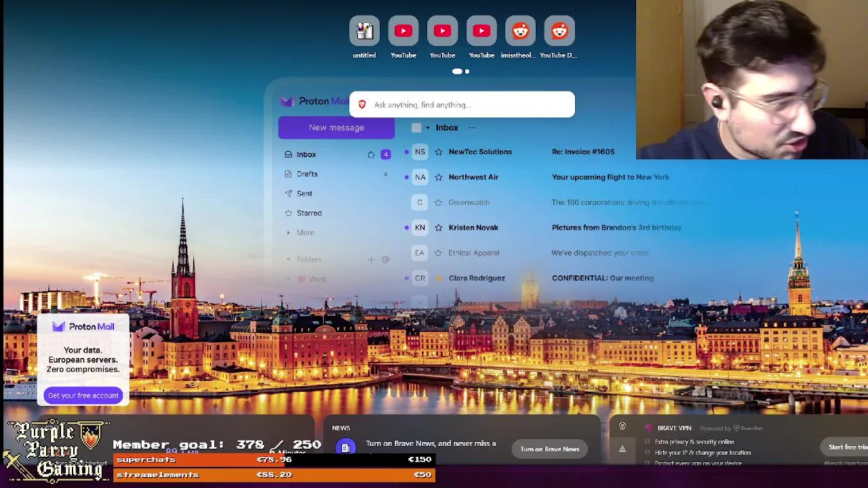The height and width of the screenshot is (488, 868).
Task: Star the Kristen Novak email
Action: pos(438,228)
